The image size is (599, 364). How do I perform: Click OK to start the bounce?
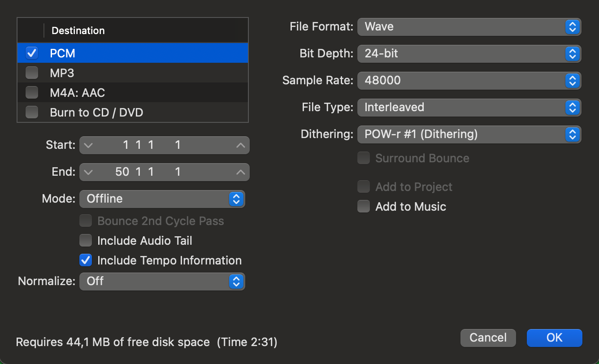pos(555,338)
